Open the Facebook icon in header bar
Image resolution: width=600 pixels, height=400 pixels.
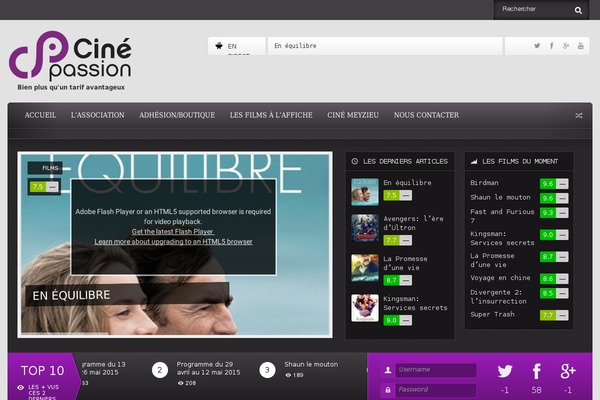point(551,46)
